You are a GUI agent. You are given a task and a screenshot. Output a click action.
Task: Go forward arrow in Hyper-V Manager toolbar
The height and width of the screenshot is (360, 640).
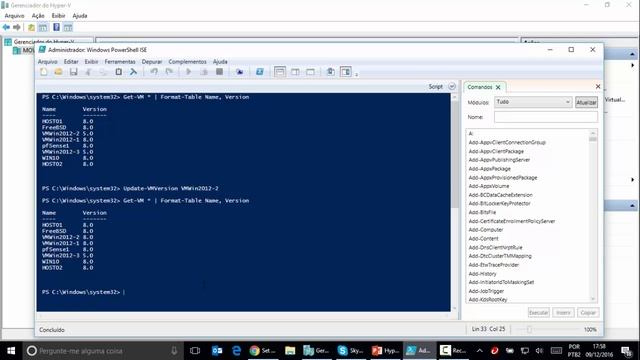point(17,27)
